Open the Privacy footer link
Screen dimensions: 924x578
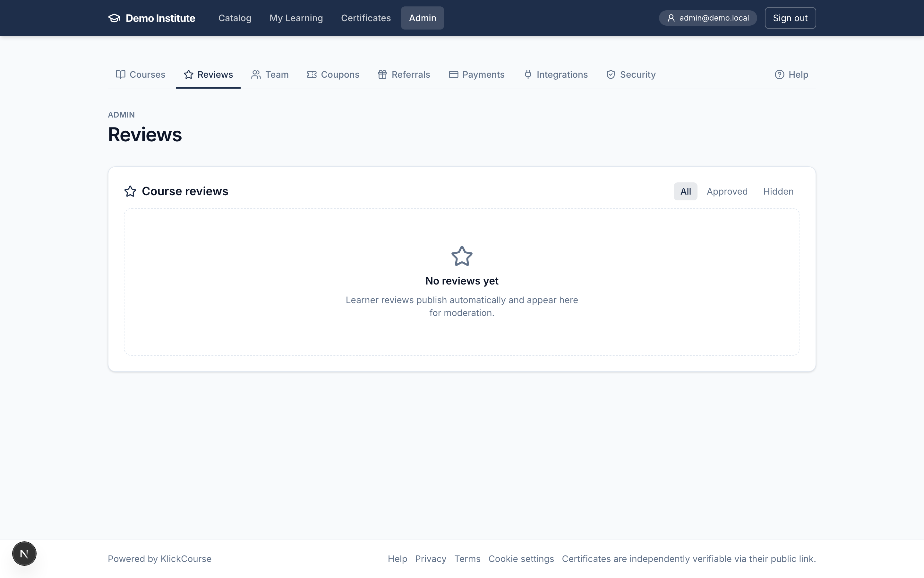point(431,558)
